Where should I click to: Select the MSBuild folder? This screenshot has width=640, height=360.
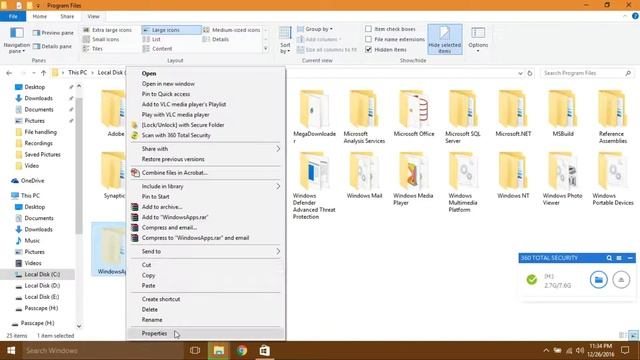tap(563, 113)
